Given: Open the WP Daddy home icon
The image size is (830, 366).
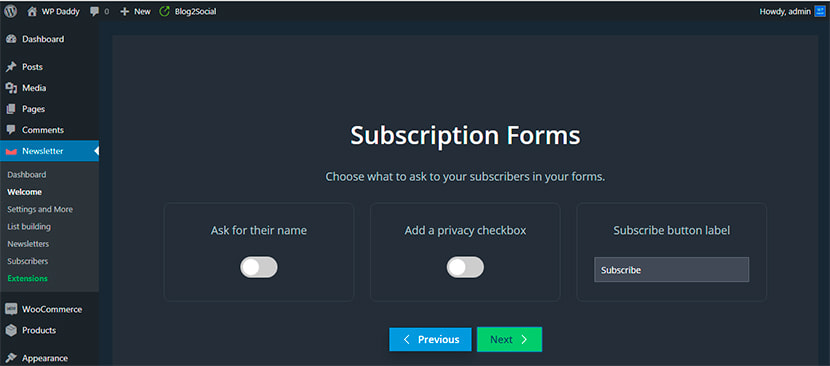Looking at the screenshot, I should click(32, 11).
